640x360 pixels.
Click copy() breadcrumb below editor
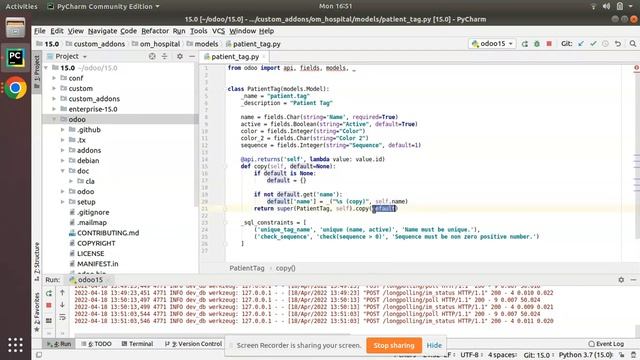(285, 268)
